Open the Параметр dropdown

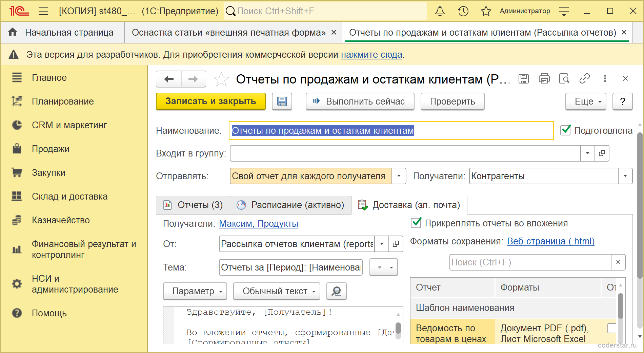(195, 291)
